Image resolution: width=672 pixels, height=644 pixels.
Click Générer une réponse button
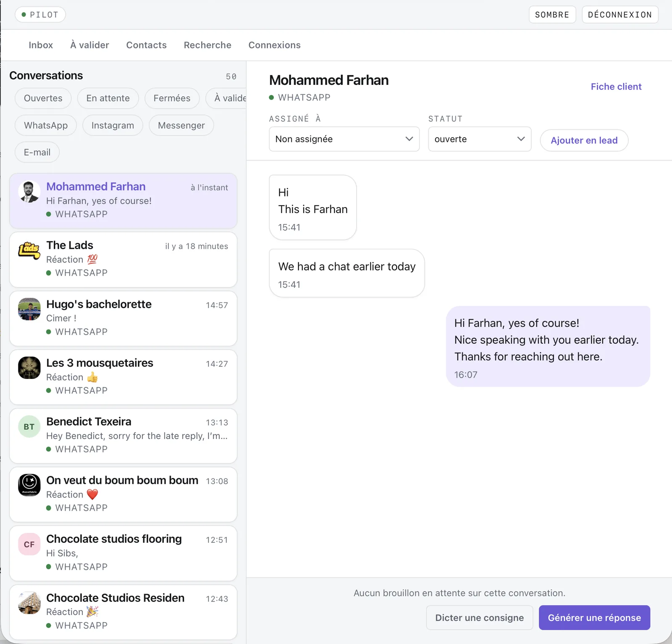click(x=594, y=618)
